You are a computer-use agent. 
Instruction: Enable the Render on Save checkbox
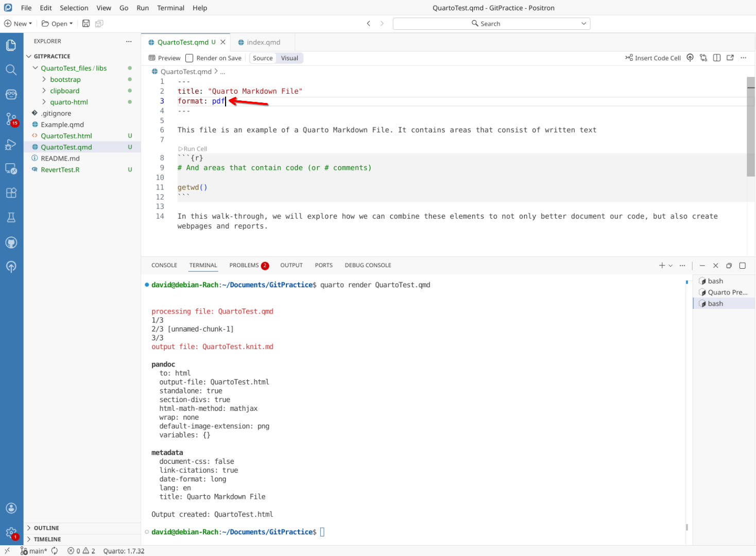(x=190, y=58)
